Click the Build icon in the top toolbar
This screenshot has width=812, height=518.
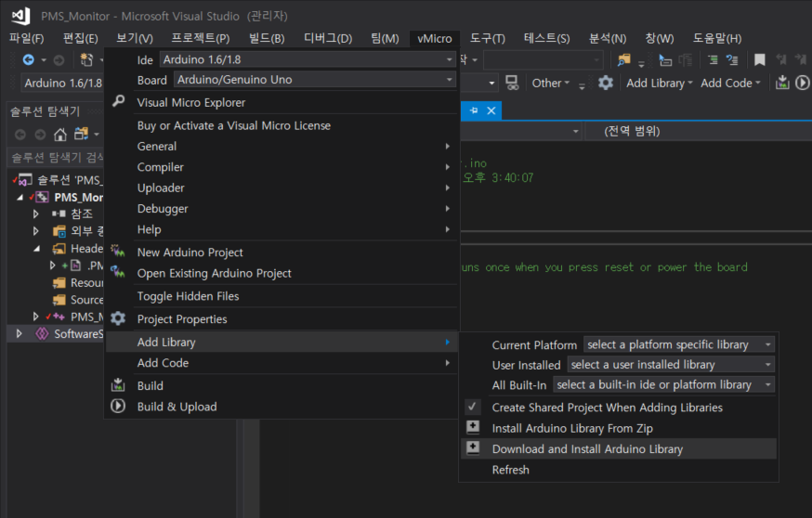click(x=782, y=83)
